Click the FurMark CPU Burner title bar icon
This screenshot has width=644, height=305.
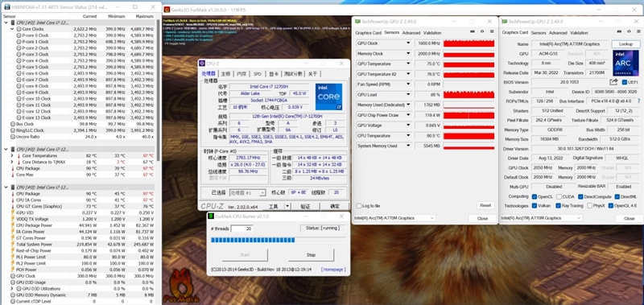pos(211,216)
